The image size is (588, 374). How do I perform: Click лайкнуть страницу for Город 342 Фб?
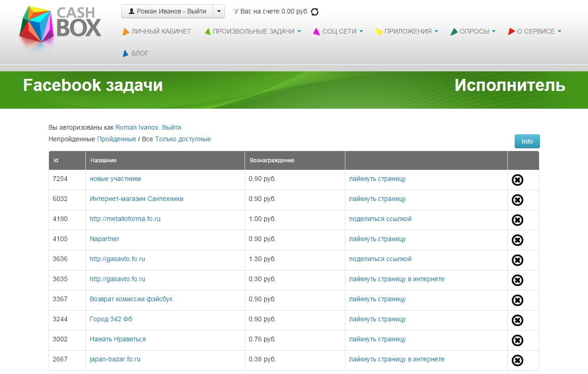pos(378,319)
